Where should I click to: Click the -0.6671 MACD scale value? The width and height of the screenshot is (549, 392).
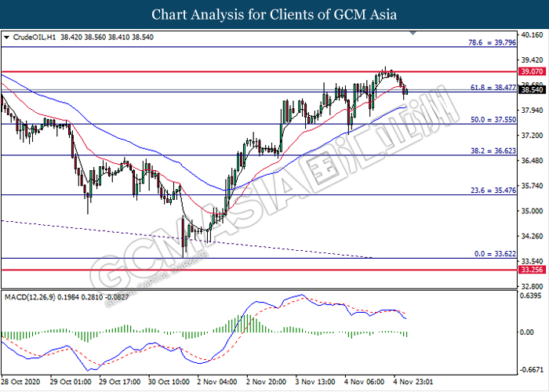click(x=531, y=370)
